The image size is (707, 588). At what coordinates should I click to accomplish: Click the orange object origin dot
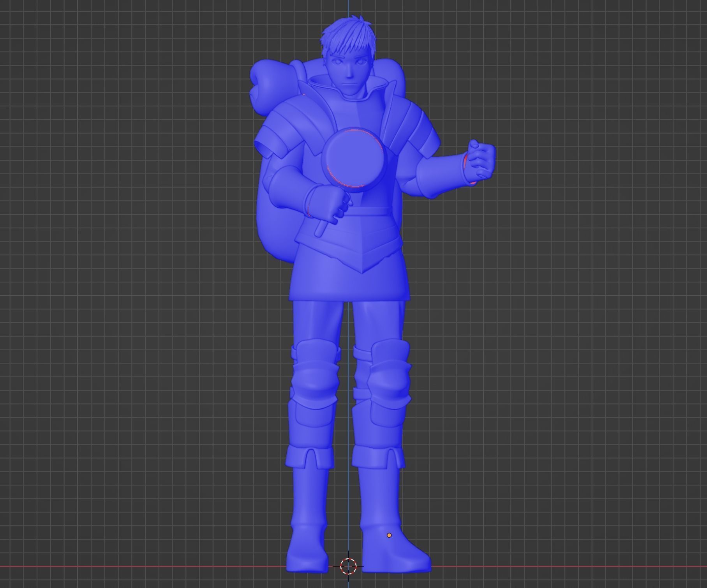(389, 535)
